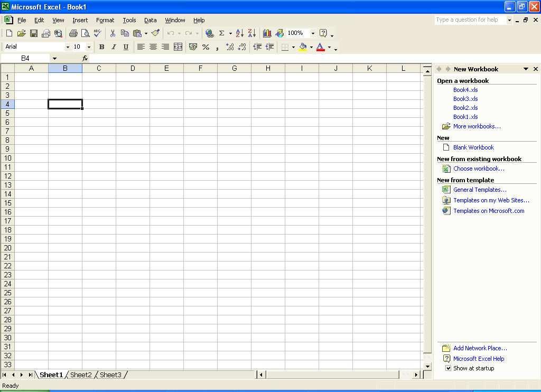Image resolution: width=541 pixels, height=392 pixels.
Task: Open the Data menu
Action: pyautogui.click(x=150, y=20)
